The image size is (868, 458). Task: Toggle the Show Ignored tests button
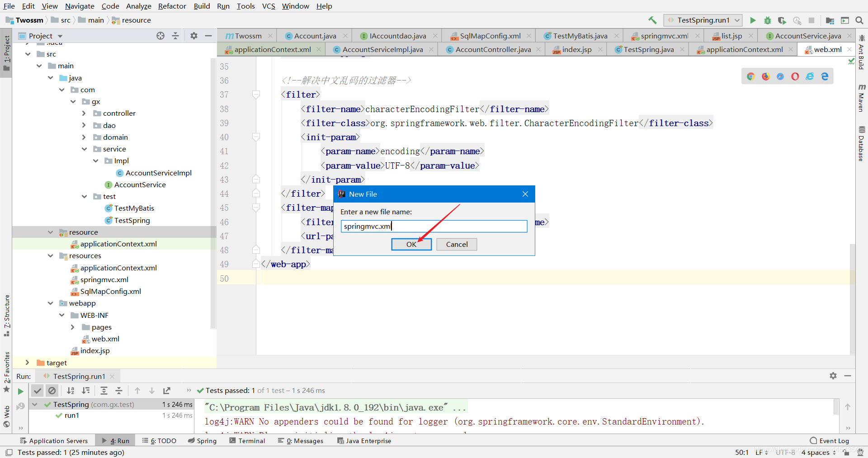pyautogui.click(x=52, y=391)
